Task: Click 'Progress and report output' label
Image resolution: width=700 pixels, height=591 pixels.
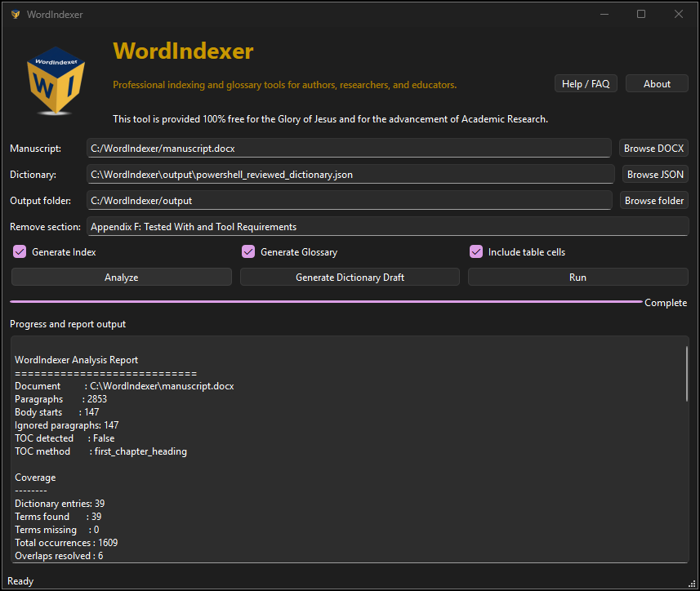Action: coord(68,324)
